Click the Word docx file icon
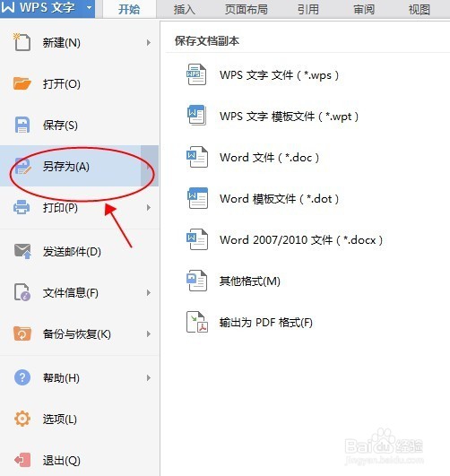The width and height of the screenshot is (450, 476). tap(197, 239)
